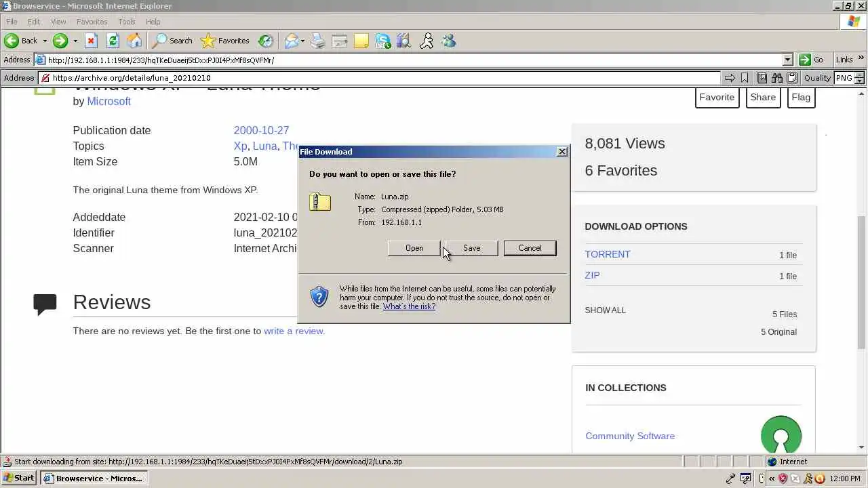Screen dimensions: 868x488
Task: Click the red security shield tray icon
Action: tap(783, 479)
